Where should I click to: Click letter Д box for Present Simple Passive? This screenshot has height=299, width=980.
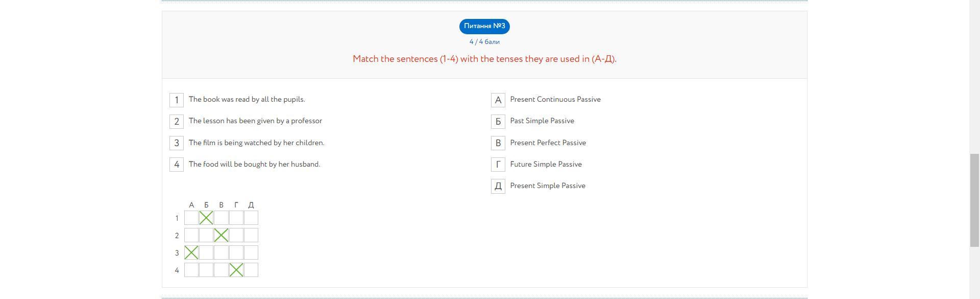click(498, 186)
